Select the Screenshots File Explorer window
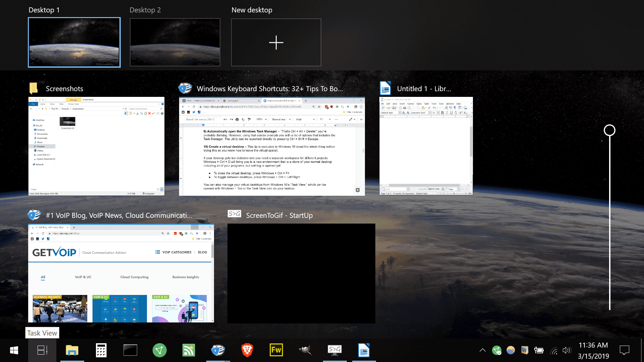 96,146
